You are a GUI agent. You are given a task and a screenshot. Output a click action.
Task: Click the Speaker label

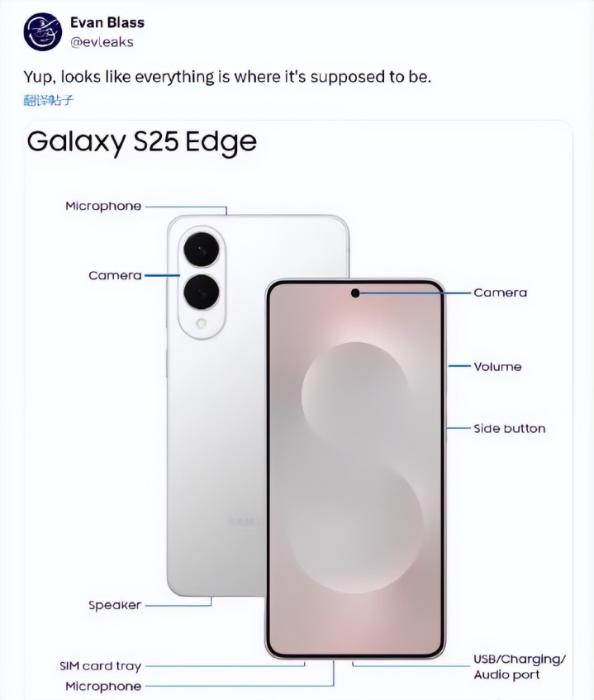(115, 605)
